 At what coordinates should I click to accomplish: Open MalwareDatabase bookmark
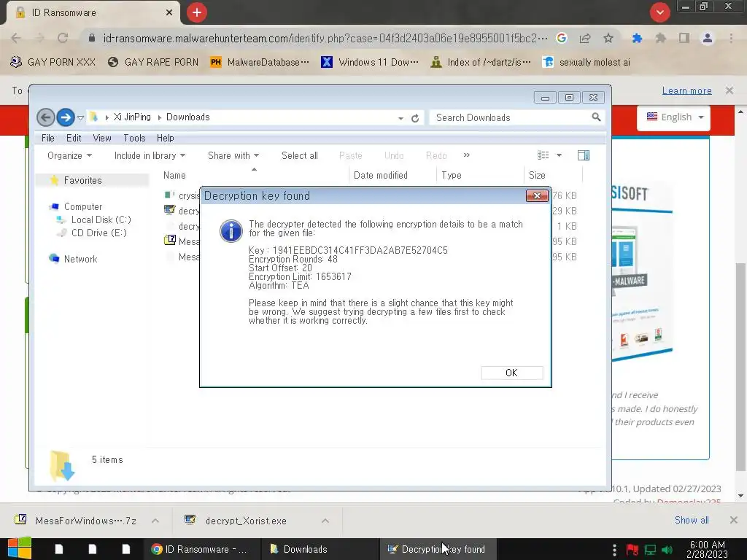click(260, 63)
